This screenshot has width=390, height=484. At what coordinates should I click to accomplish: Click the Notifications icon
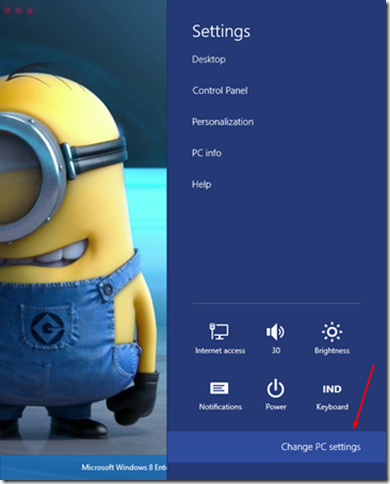(x=219, y=388)
